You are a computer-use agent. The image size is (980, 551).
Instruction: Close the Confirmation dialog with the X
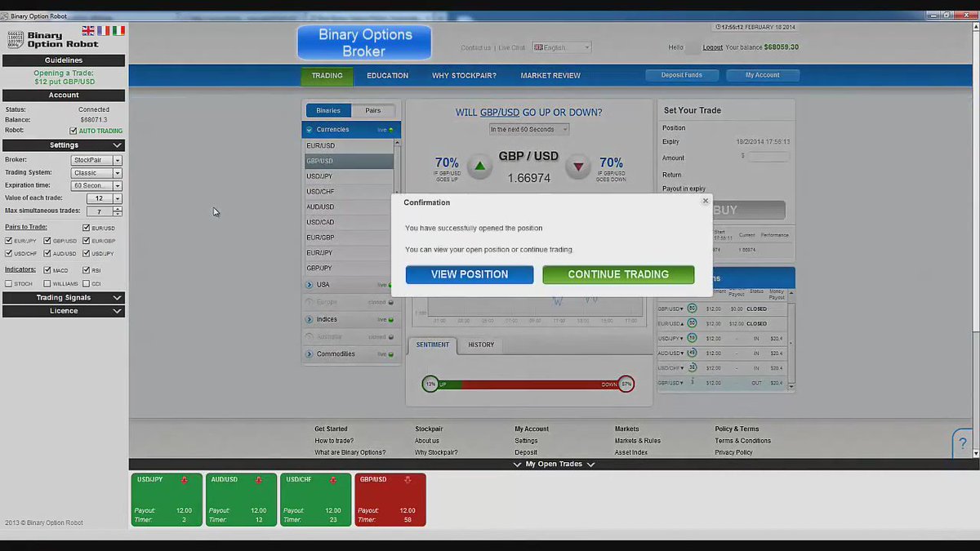pyautogui.click(x=706, y=201)
